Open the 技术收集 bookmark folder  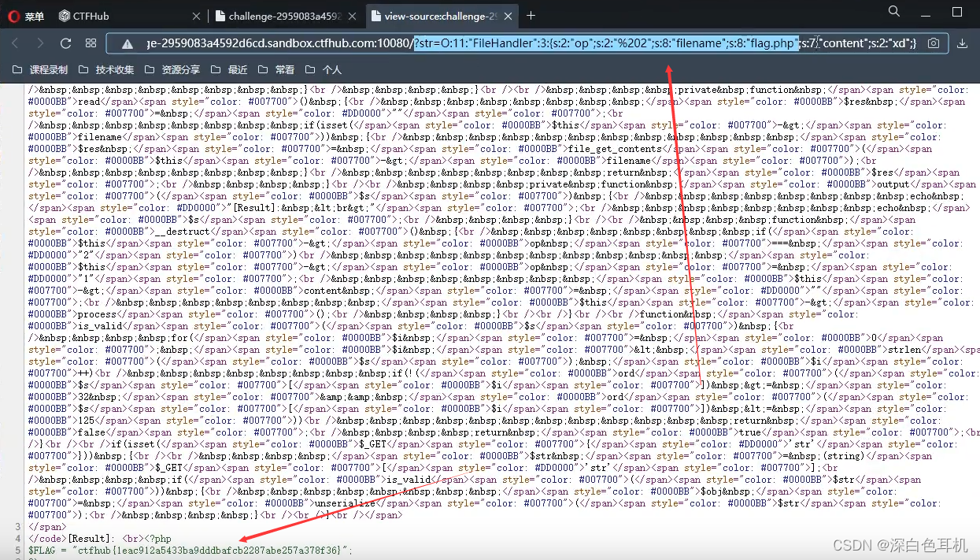coord(106,70)
